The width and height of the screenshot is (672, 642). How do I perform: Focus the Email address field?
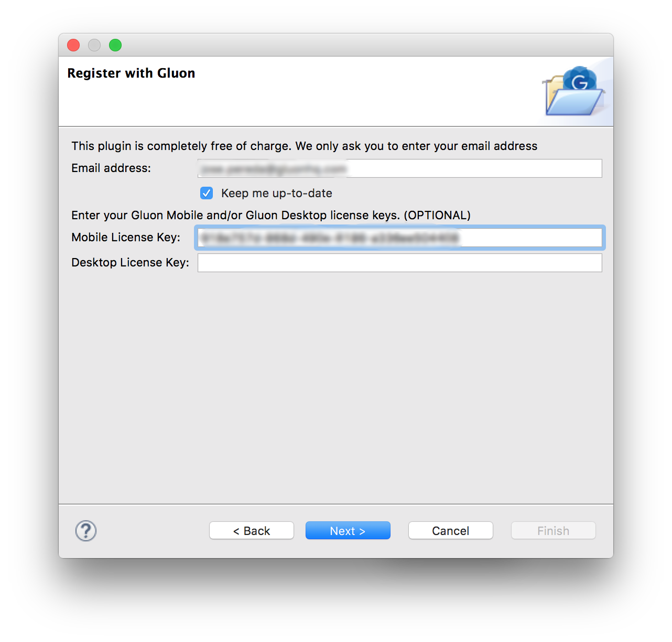tap(400, 168)
